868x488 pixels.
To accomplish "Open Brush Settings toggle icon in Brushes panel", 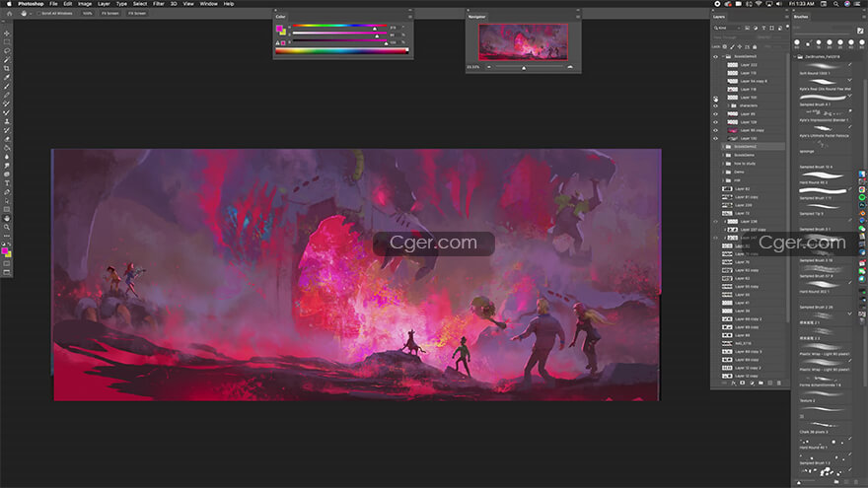I will [860, 31].
